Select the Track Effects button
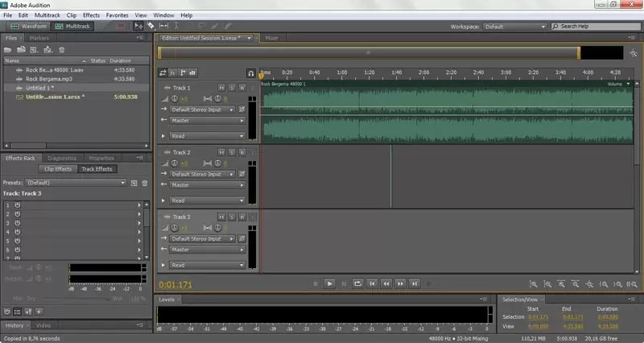This screenshot has height=343, width=644. [x=97, y=169]
